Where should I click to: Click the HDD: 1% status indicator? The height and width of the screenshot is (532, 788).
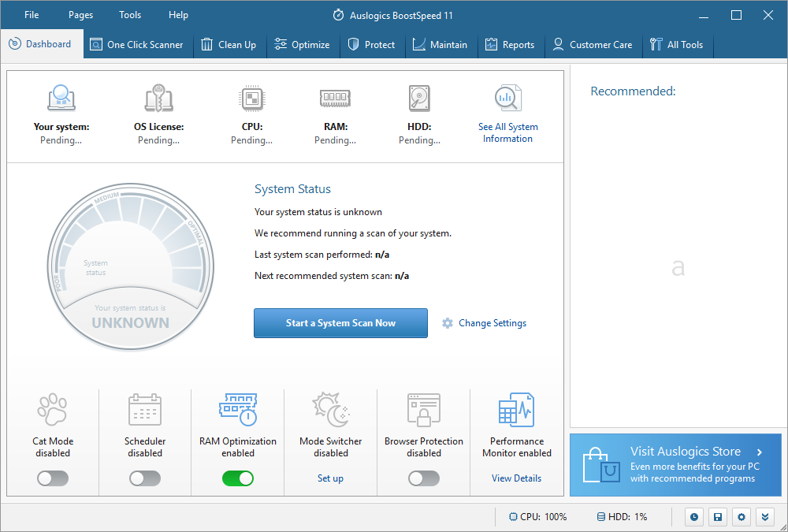(623, 517)
